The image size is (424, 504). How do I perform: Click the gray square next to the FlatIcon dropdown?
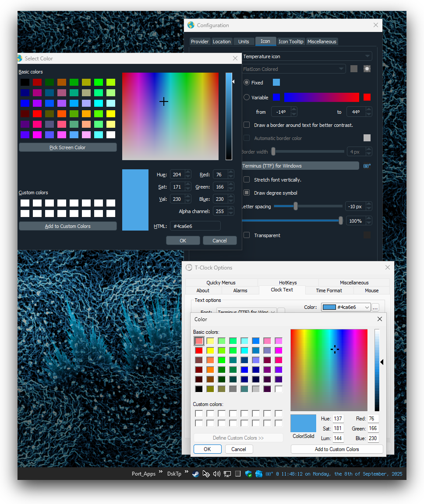pyautogui.click(x=354, y=69)
